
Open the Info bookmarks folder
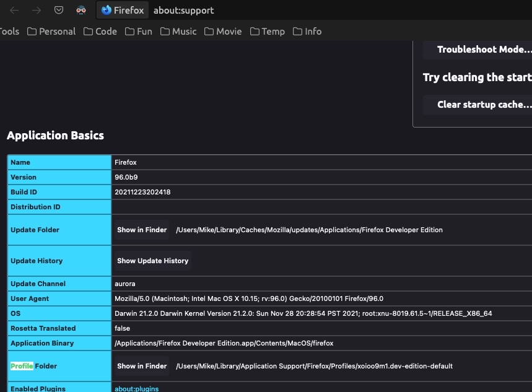(x=307, y=32)
